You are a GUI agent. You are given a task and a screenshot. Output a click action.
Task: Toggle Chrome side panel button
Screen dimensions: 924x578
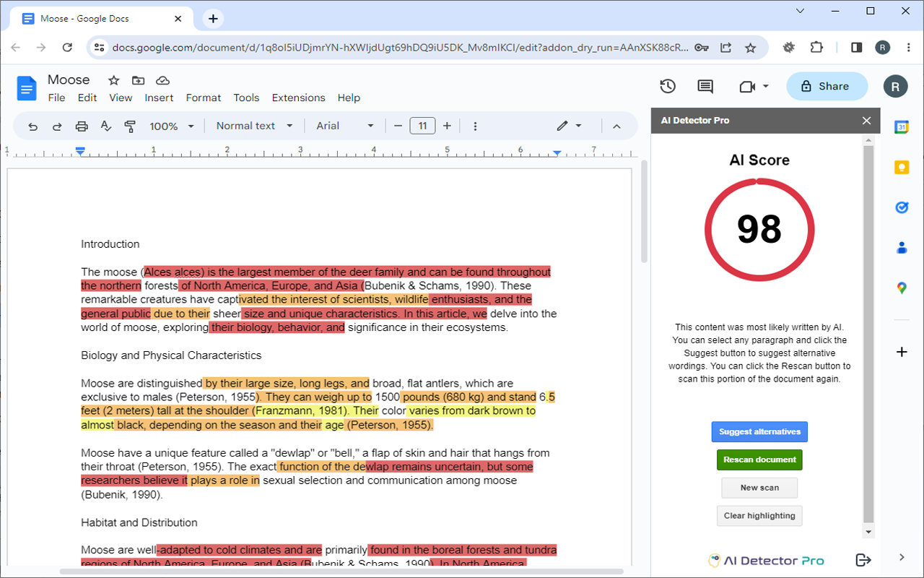(x=856, y=48)
